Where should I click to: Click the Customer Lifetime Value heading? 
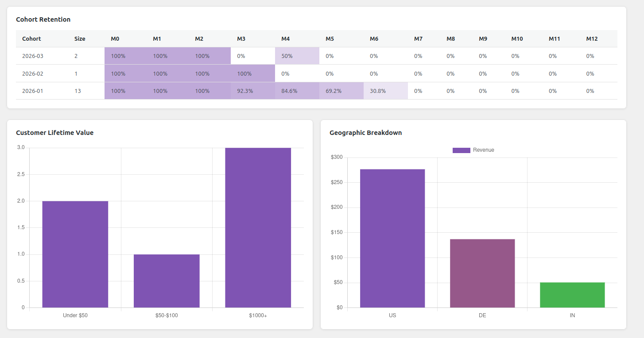click(x=55, y=133)
